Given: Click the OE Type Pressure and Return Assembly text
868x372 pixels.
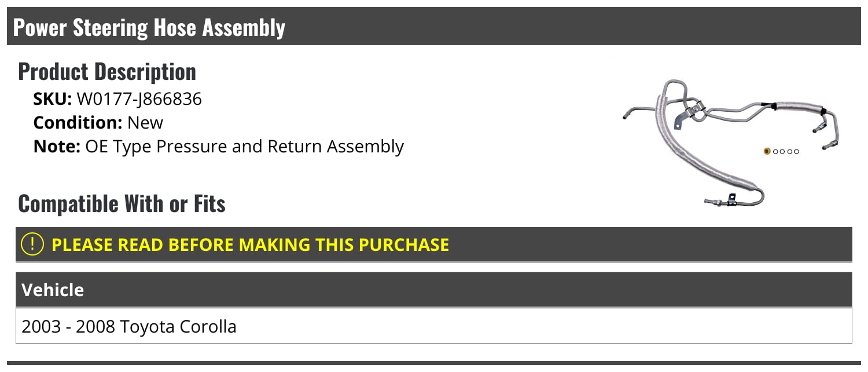Looking at the screenshot, I should 244,147.
